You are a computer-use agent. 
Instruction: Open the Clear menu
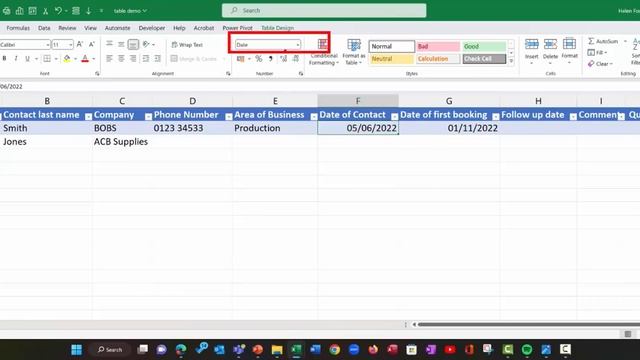600,64
